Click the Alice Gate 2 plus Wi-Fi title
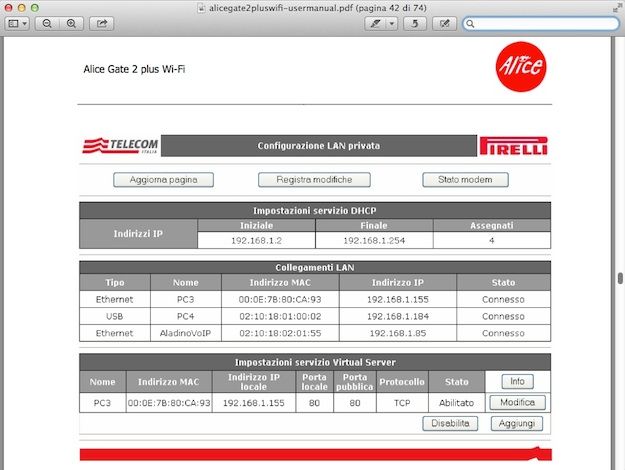625x470 pixels. coord(134,69)
